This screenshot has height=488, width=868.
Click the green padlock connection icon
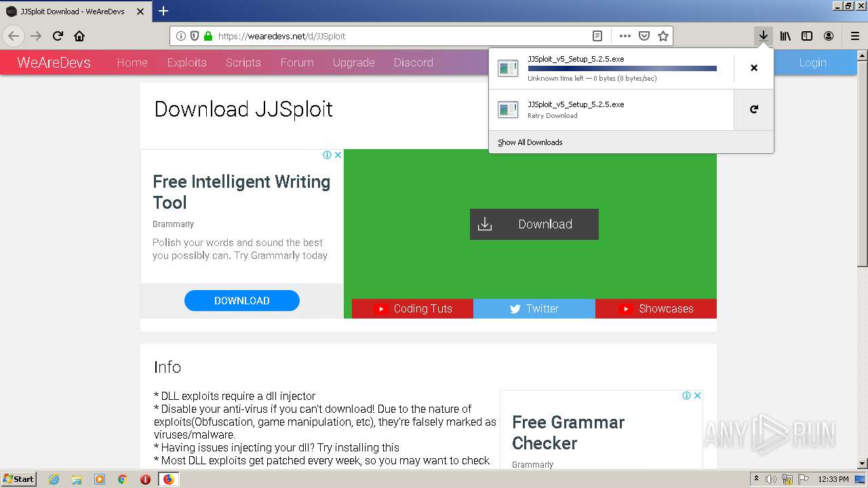click(208, 36)
